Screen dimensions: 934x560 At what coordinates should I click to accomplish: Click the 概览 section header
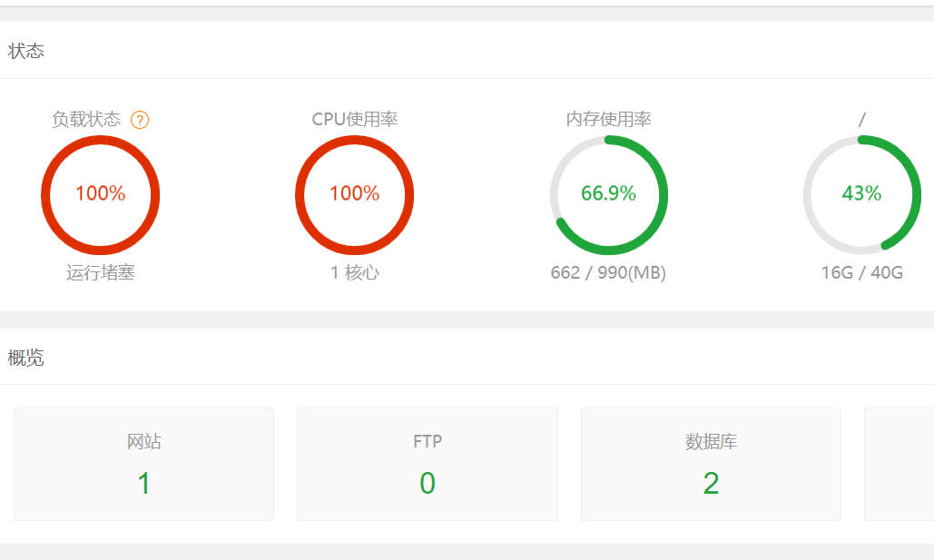(25, 358)
